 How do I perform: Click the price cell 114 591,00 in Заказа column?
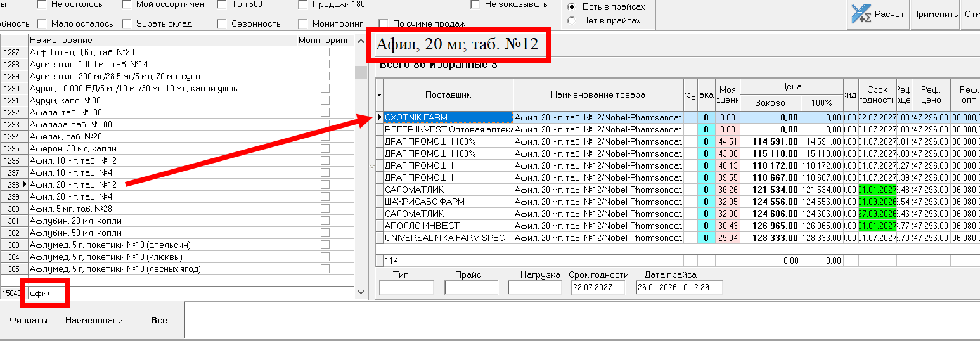tap(770, 141)
